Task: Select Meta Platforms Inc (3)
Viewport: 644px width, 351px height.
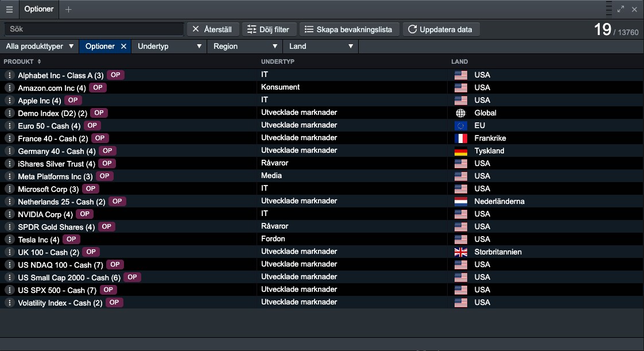Action: point(56,177)
